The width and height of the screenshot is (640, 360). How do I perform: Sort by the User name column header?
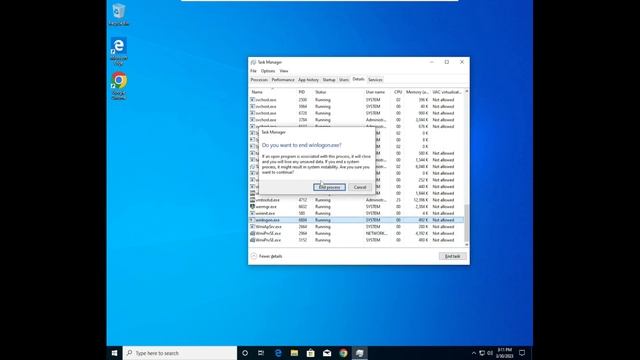coord(378,92)
